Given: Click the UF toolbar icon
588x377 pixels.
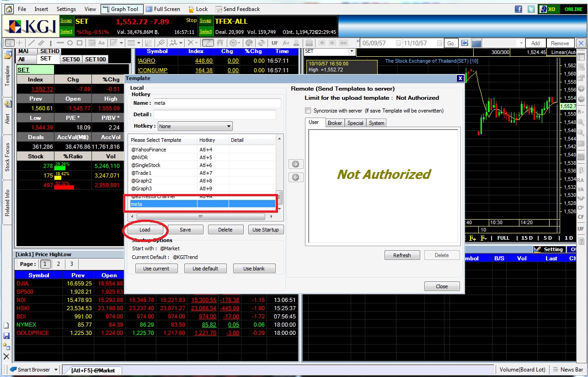Looking at the screenshot, I should pyautogui.click(x=275, y=43).
